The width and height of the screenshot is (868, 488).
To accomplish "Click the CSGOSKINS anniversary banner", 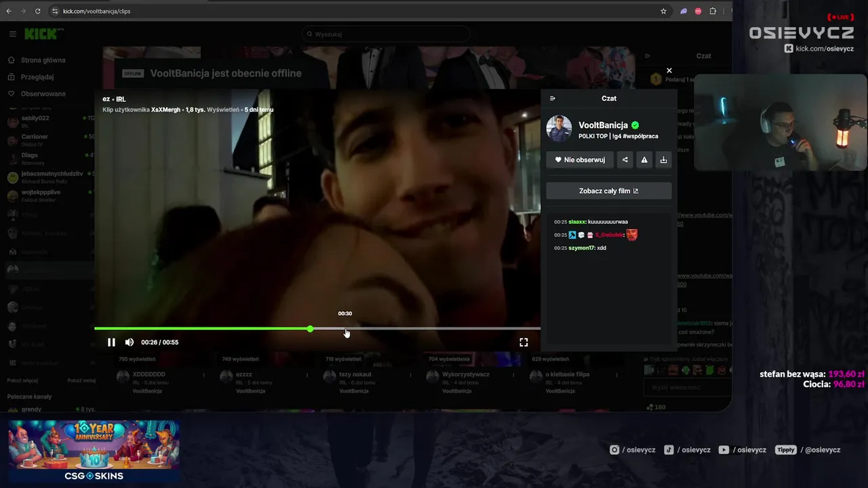I will (94, 451).
